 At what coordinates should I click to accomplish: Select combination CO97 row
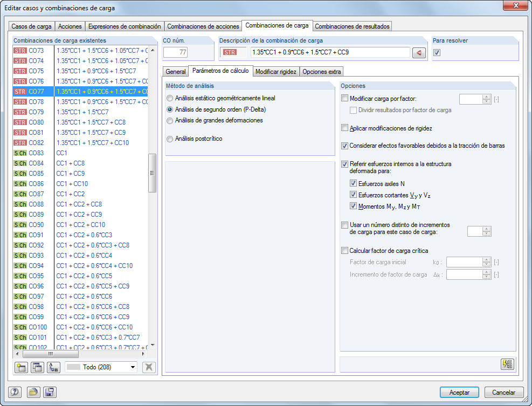click(80, 297)
